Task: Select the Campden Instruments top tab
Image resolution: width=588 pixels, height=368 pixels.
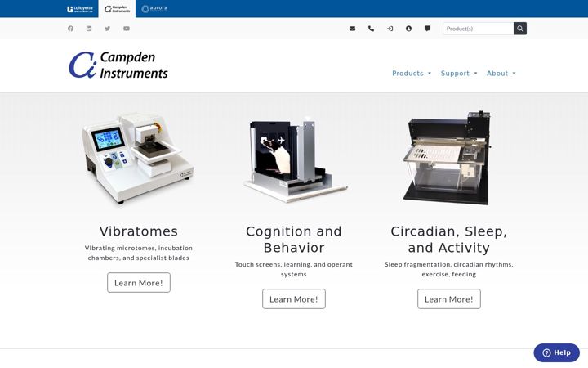Action: click(x=117, y=9)
